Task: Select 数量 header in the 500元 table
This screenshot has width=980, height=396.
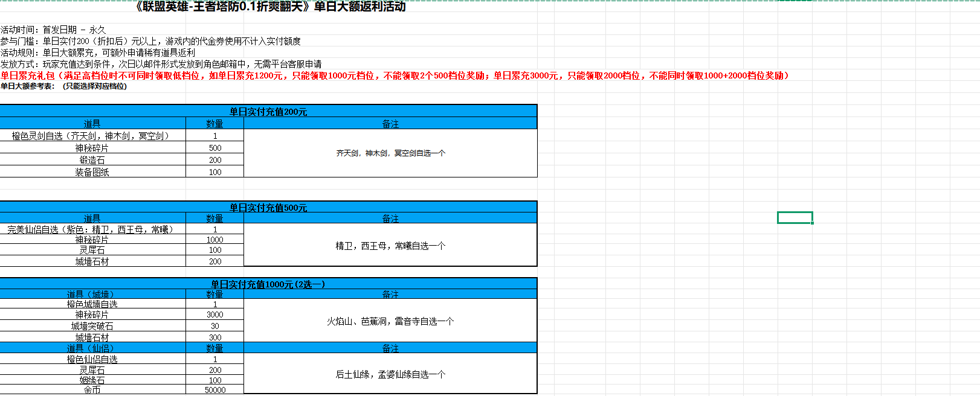Action: pyautogui.click(x=215, y=218)
